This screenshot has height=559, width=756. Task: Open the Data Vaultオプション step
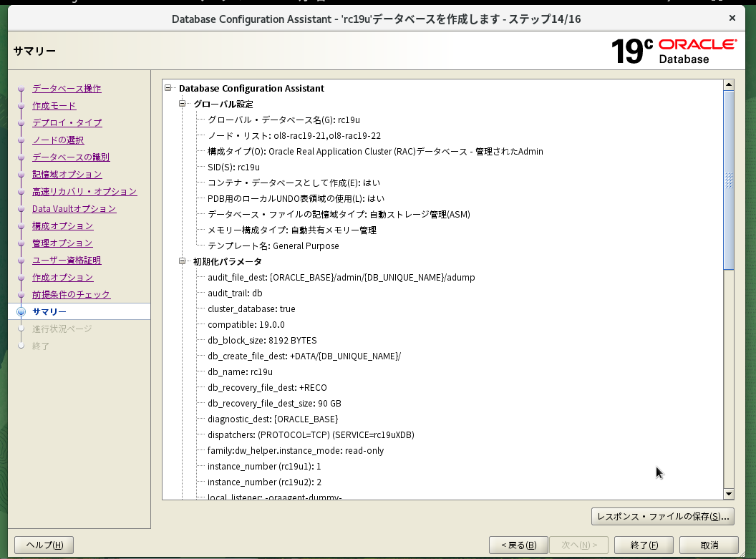click(74, 209)
